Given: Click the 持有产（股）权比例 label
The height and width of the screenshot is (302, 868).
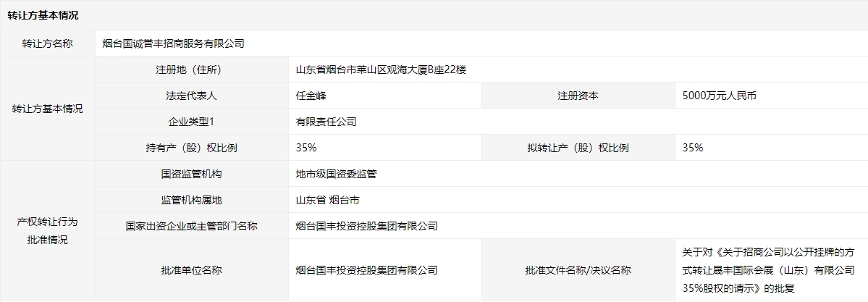Looking at the screenshot, I should [x=191, y=148].
